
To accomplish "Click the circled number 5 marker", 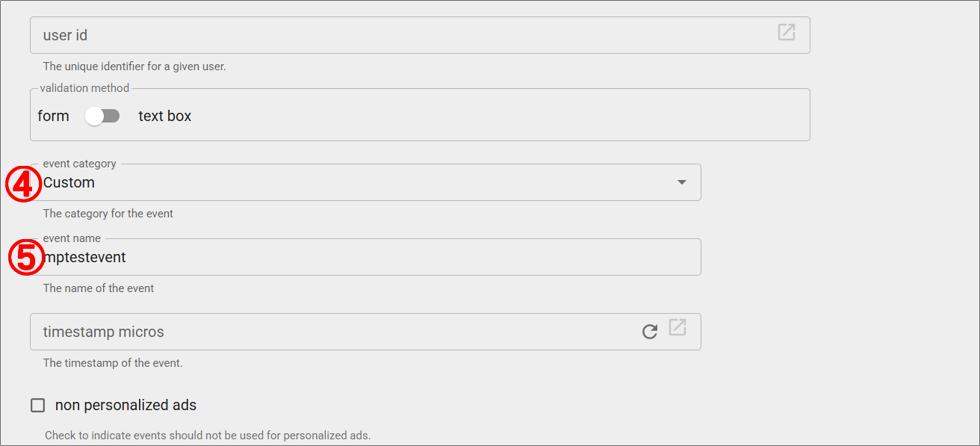I will [x=26, y=258].
